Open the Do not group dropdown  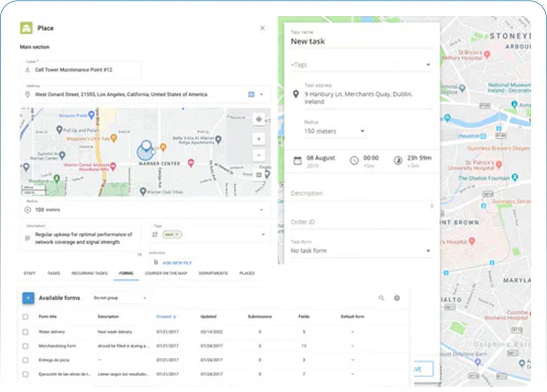[x=120, y=298]
